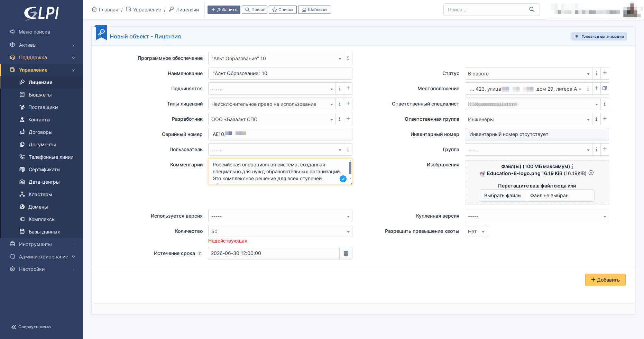Open the Программное обеспечение dropdown
The height and width of the screenshot is (339, 644).
pos(276,58)
